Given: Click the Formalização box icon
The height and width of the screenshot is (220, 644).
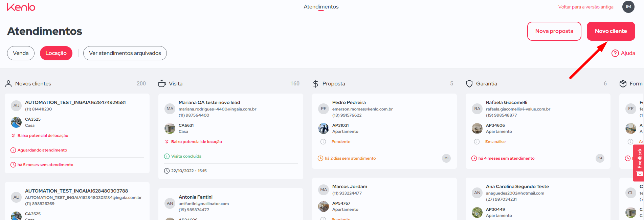Looking at the screenshot, I should [623, 84].
